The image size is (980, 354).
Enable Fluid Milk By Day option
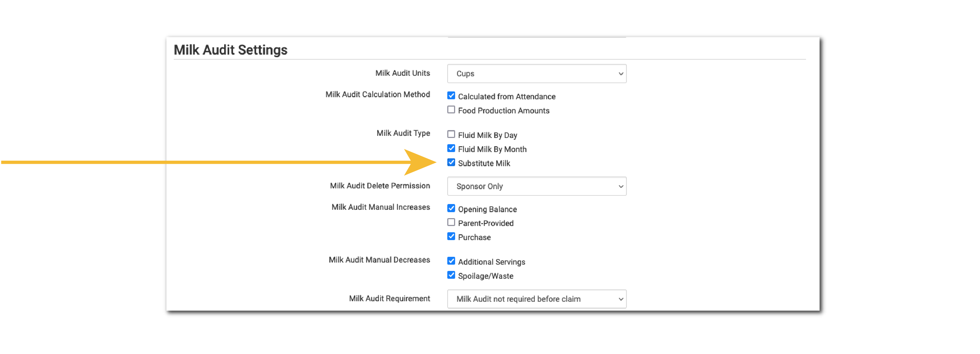click(x=451, y=134)
